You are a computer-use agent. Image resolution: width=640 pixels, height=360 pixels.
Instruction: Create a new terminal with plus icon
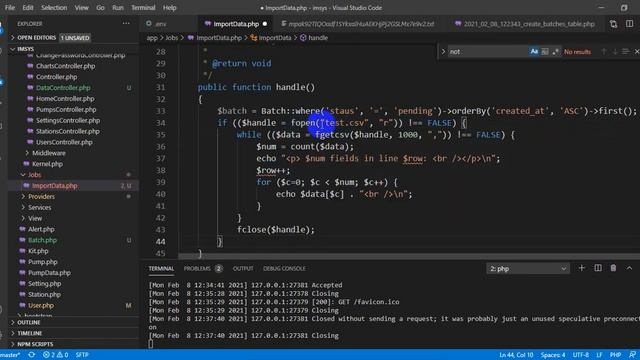tap(582, 268)
